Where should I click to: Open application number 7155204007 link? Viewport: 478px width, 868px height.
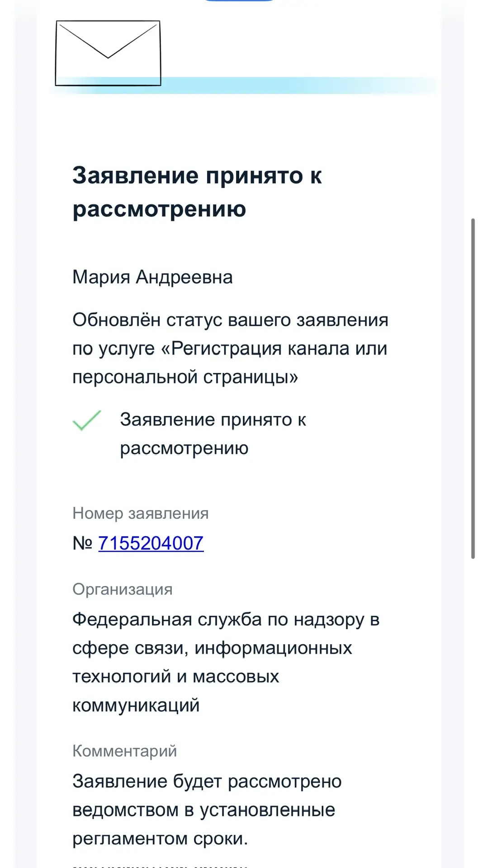[151, 543]
